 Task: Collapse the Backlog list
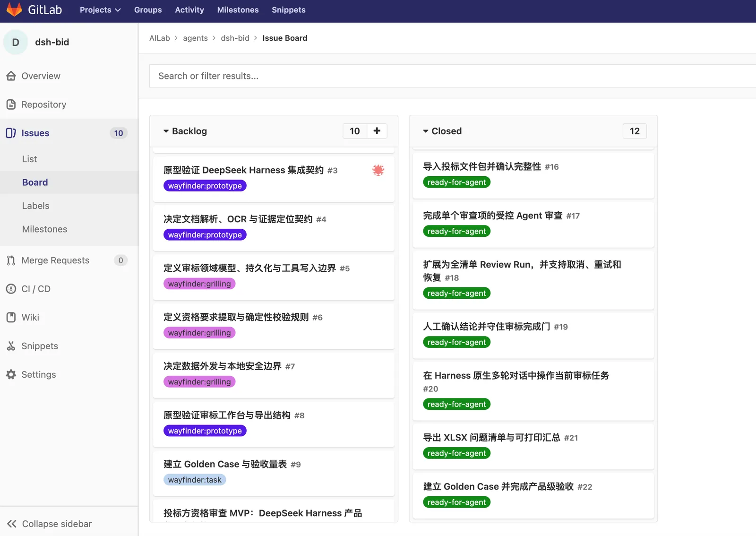[166, 131]
